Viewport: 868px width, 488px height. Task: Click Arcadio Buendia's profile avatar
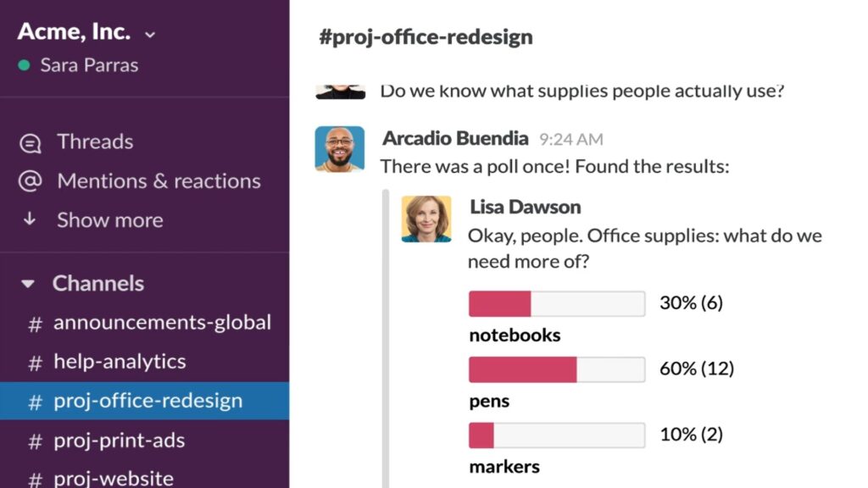339,149
